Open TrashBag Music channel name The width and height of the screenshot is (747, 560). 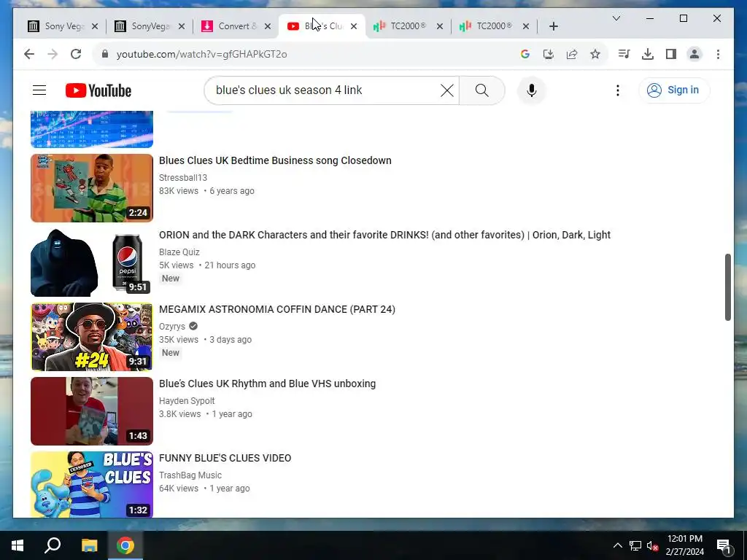pyautogui.click(x=190, y=475)
